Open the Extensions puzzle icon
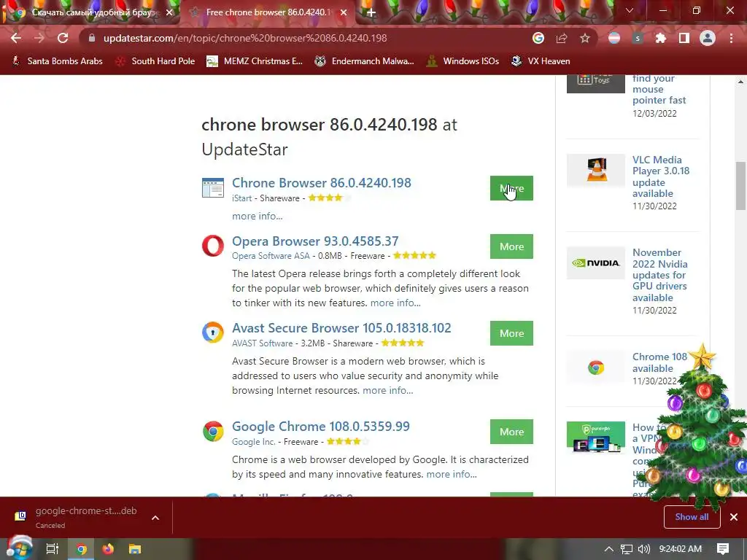Viewport: 747px width, 560px height. 661,38
